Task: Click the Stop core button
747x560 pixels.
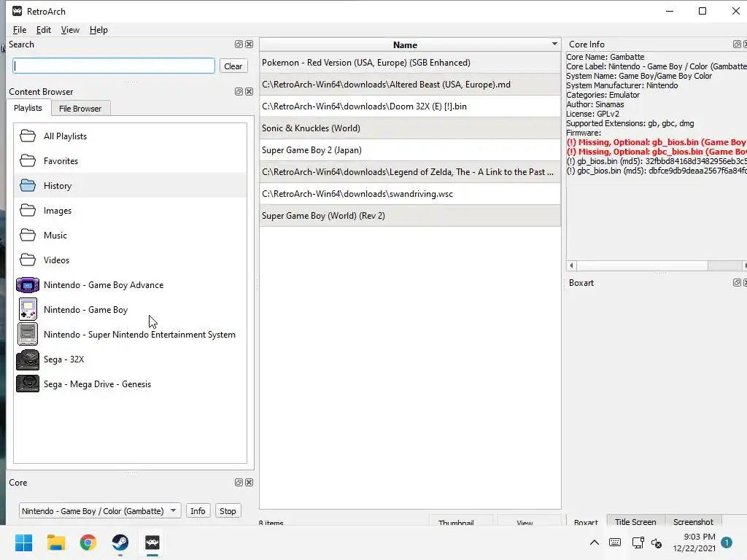Action: [228, 511]
